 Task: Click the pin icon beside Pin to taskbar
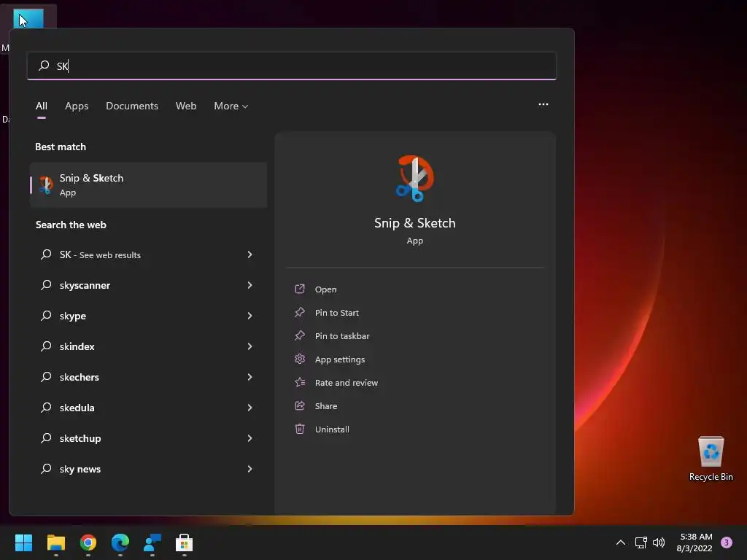click(x=300, y=335)
